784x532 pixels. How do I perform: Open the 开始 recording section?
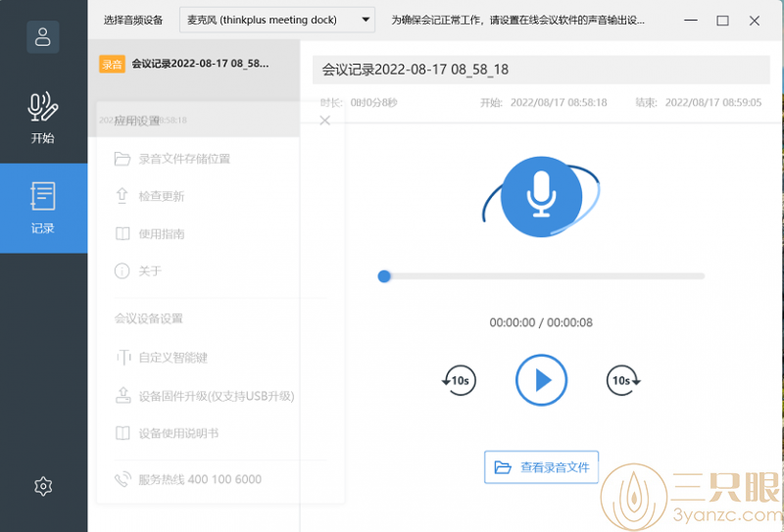(x=43, y=118)
